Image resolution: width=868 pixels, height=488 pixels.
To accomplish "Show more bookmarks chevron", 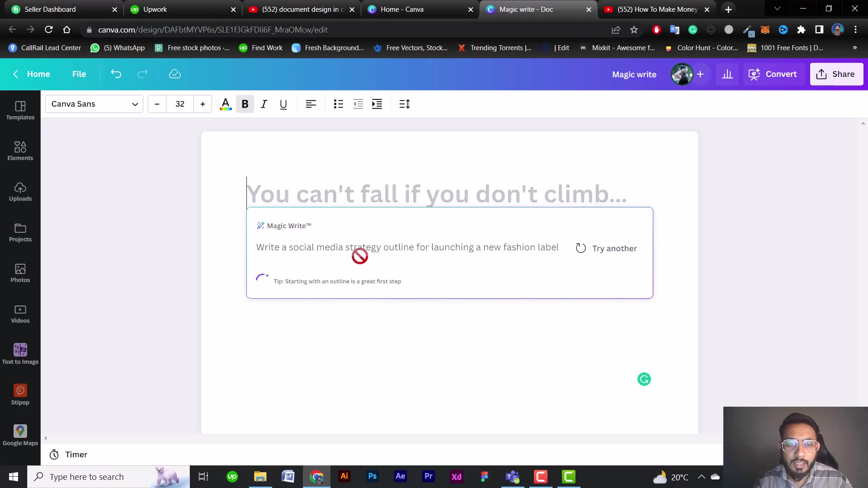I will (855, 48).
